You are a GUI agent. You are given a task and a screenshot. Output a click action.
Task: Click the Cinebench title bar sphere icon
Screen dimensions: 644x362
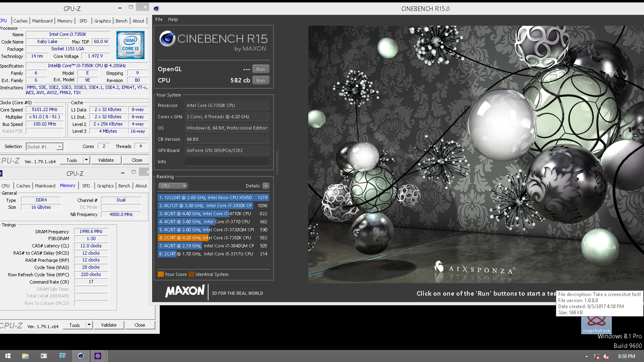point(156,8)
